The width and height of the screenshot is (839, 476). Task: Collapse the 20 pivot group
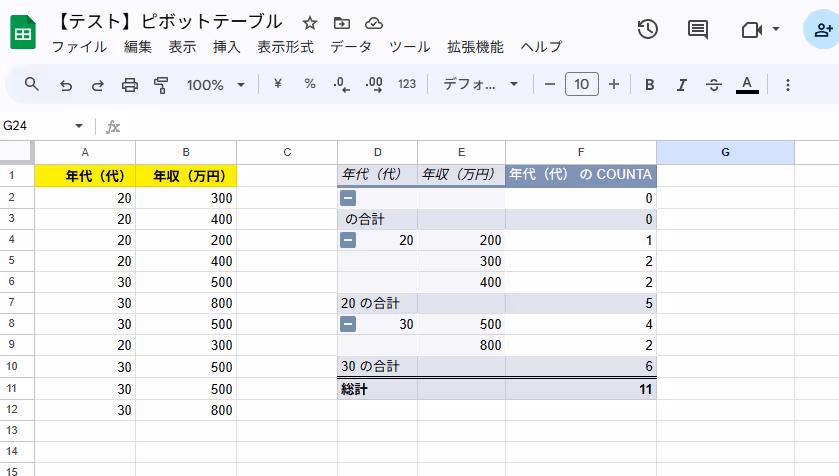coord(348,240)
